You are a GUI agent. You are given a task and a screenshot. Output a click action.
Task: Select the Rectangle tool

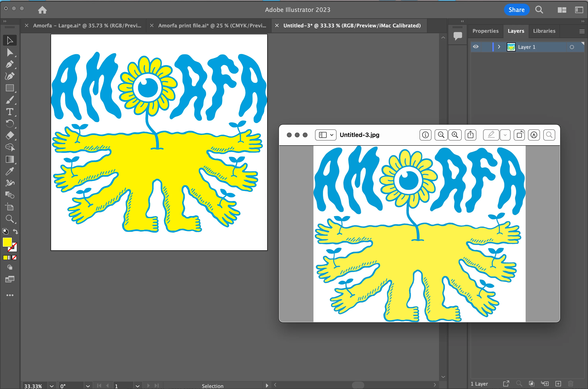click(x=10, y=88)
